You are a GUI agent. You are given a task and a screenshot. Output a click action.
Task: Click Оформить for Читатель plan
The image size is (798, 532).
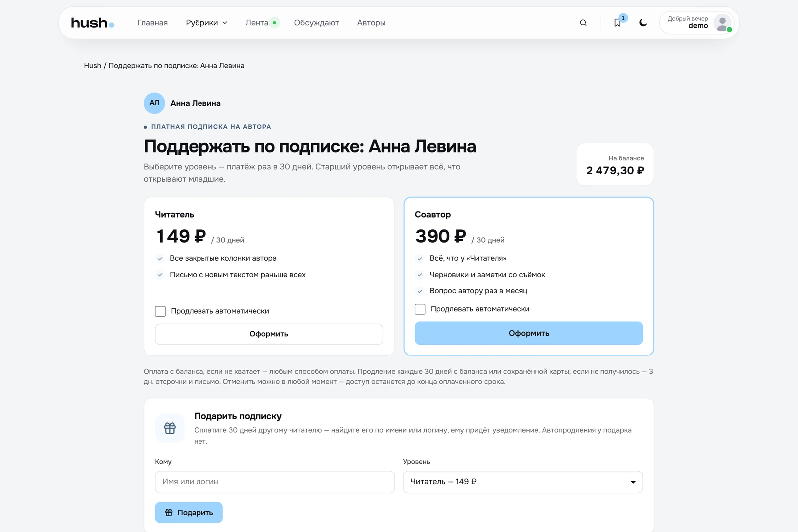[x=269, y=334]
